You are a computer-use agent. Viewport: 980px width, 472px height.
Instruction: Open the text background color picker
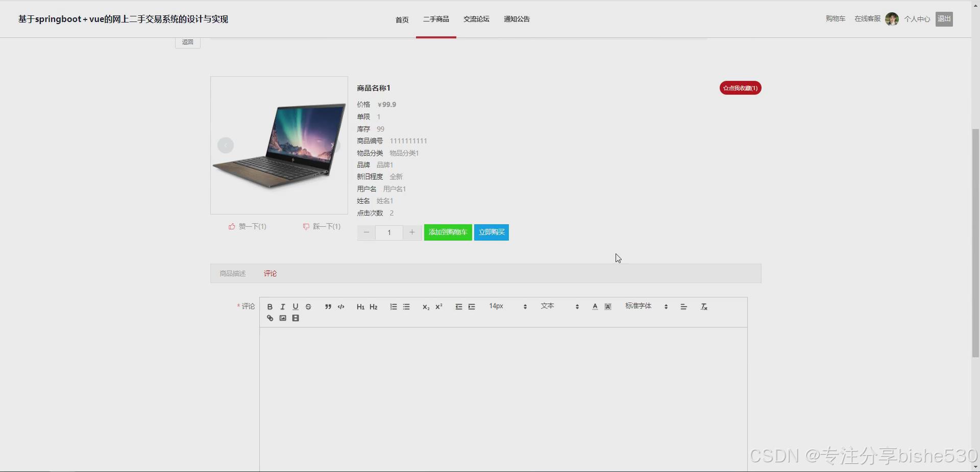pyautogui.click(x=608, y=306)
